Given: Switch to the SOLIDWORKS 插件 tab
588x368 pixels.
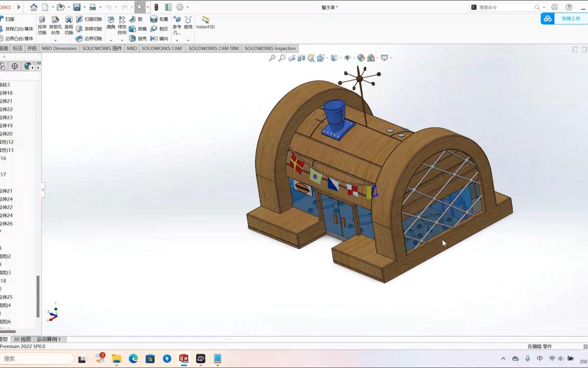Looking at the screenshot, I should [x=102, y=48].
